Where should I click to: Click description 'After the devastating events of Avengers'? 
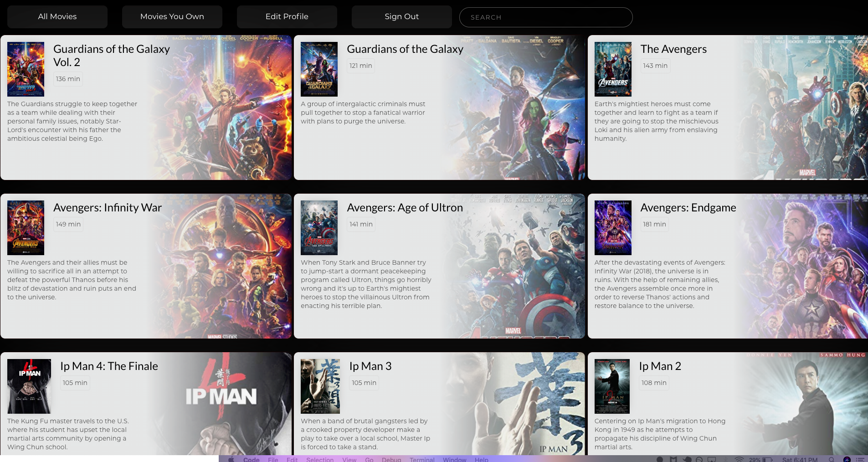660,284
